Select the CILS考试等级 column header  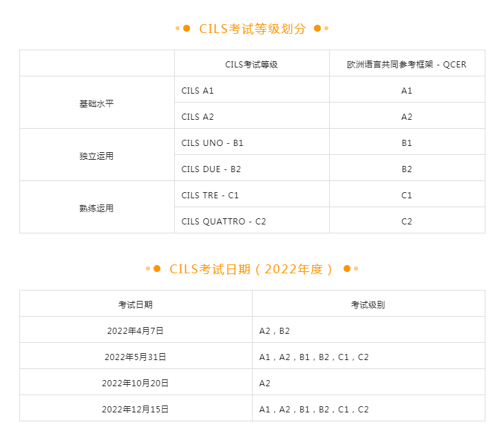[x=251, y=64]
